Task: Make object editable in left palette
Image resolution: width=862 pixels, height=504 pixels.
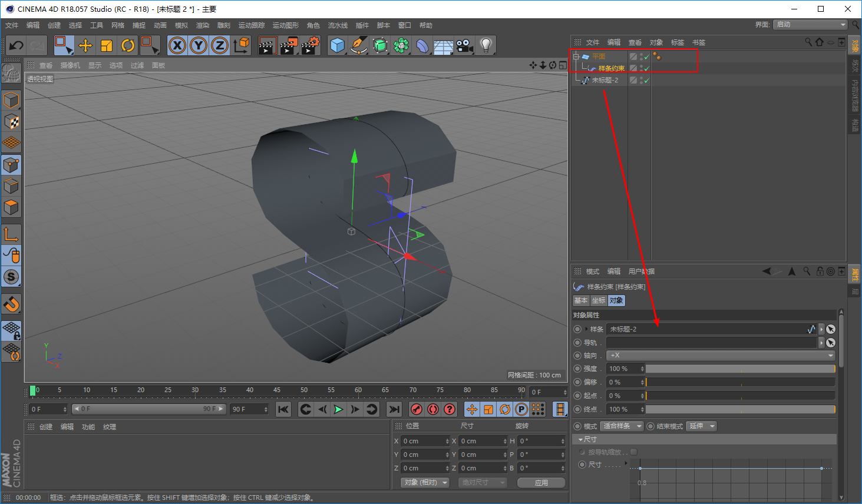Action: click(11, 74)
